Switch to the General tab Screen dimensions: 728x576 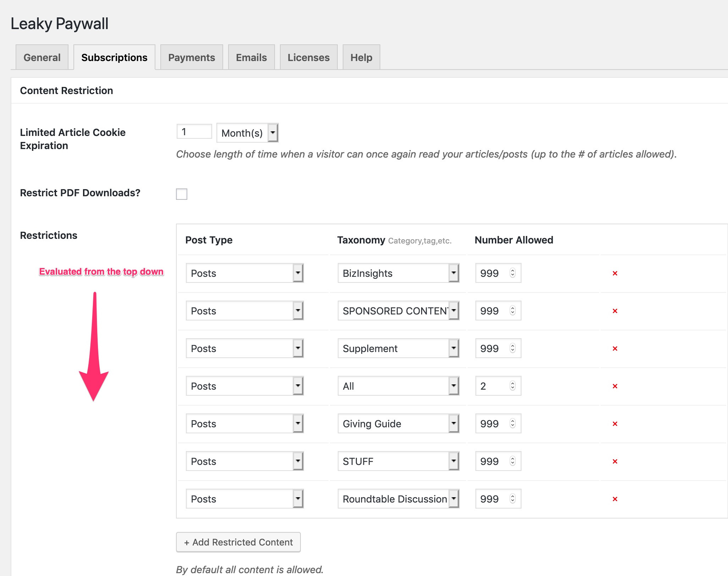coord(42,57)
